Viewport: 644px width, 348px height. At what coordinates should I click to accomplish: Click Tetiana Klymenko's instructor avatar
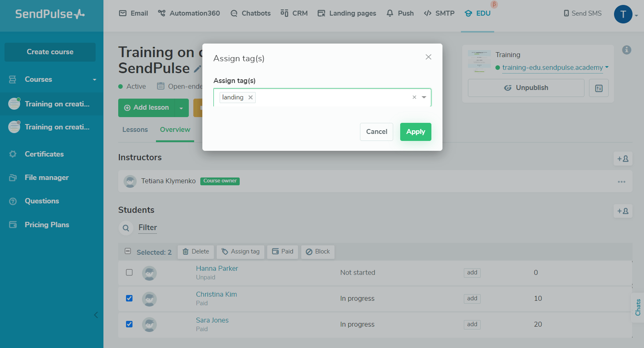(130, 181)
